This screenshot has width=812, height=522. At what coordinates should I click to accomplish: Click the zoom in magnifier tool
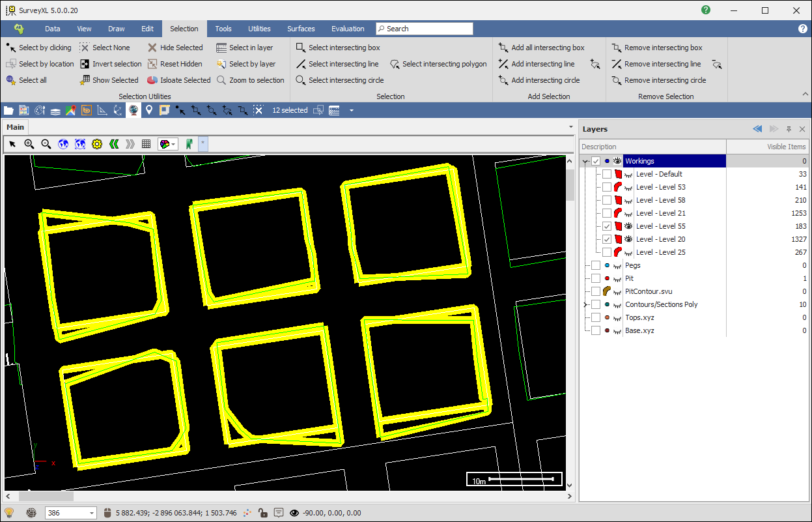coord(29,144)
